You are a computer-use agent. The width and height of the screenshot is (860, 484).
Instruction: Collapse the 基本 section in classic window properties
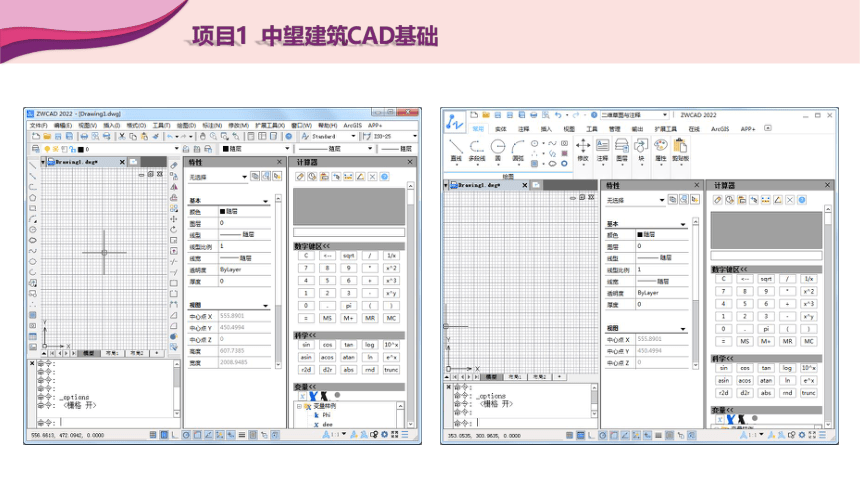[x=265, y=201]
